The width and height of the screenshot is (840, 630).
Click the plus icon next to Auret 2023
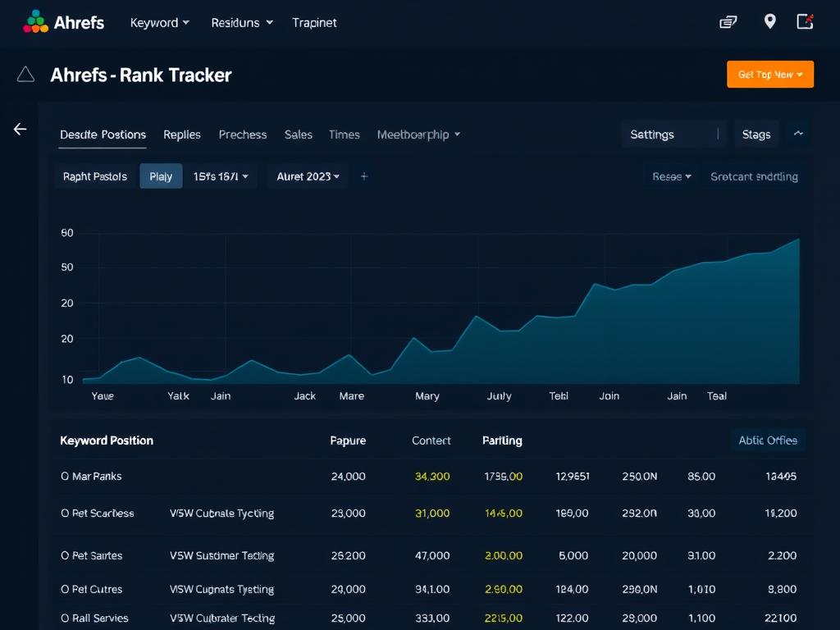coord(363,176)
